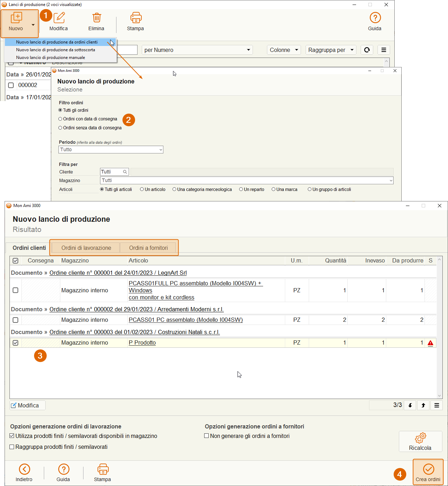The width and height of the screenshot is (448, 486).
Task: Select 'Un articolo' radio button
Action: 142,189
